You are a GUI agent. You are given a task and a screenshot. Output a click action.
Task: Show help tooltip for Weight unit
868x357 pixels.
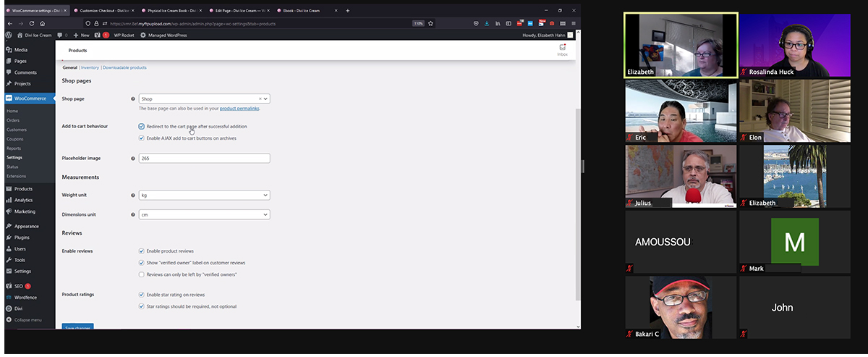(x=132, y=195)
